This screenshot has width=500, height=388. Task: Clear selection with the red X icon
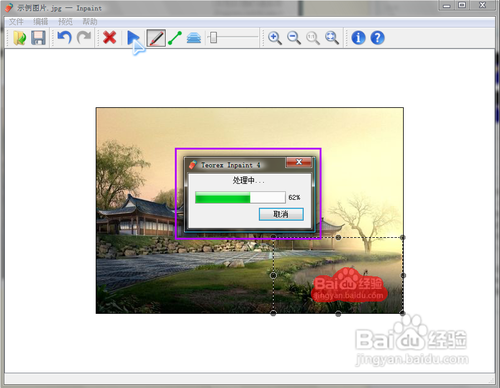[110, 37]
